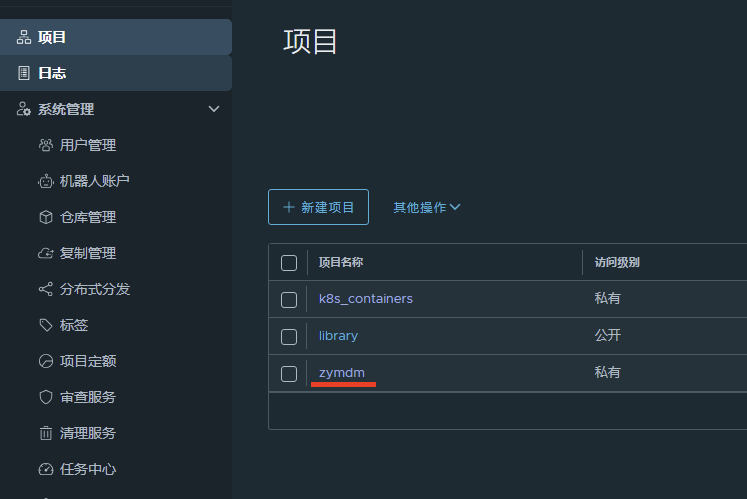Viewport: 747px width, 499px height.
Task: Click the Replication cloud icon
Action: click(x=45, y=253)
